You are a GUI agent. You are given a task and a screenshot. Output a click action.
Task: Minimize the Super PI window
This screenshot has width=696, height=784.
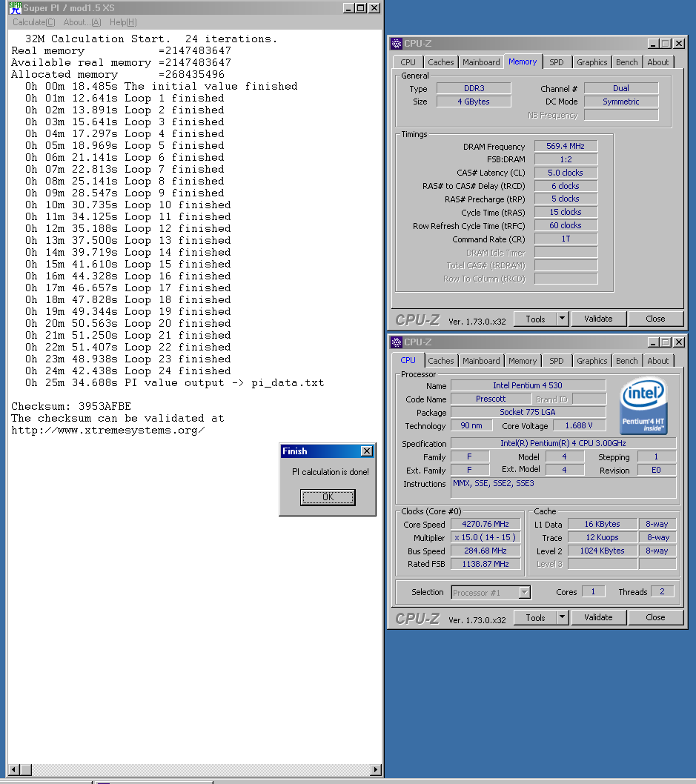point(348,8)
